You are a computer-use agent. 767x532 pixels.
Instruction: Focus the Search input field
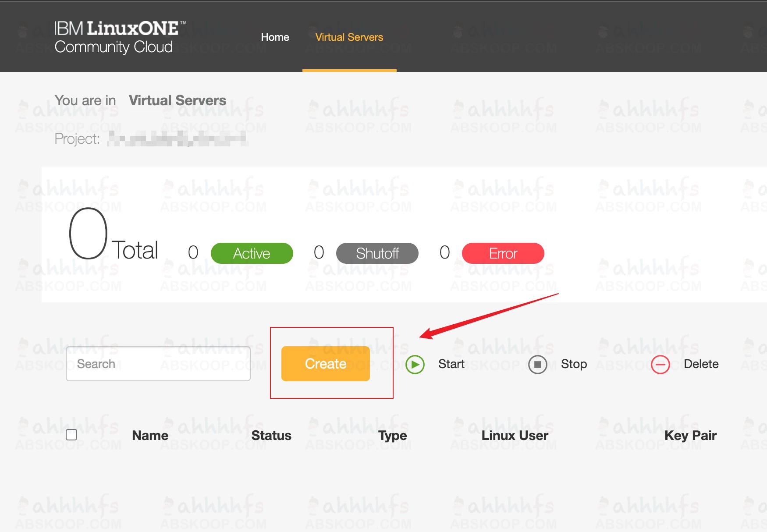point(158,364)
